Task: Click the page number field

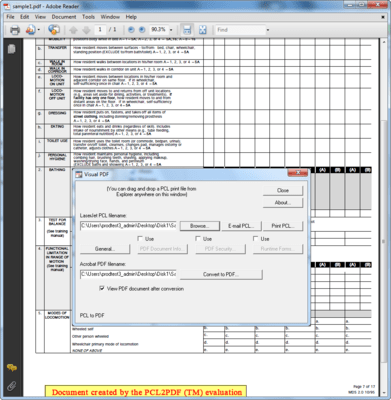Action: (100, 30)
